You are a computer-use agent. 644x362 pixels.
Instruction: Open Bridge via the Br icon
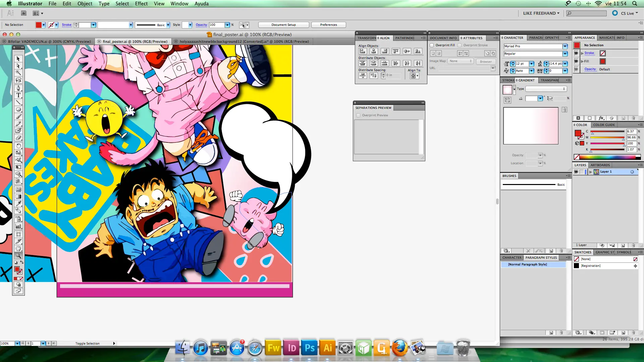23,13
